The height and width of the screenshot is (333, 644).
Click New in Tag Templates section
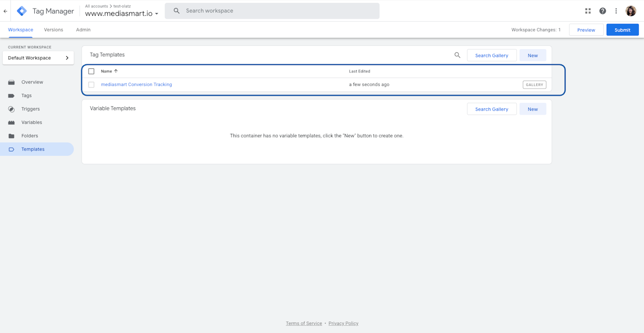533,55
